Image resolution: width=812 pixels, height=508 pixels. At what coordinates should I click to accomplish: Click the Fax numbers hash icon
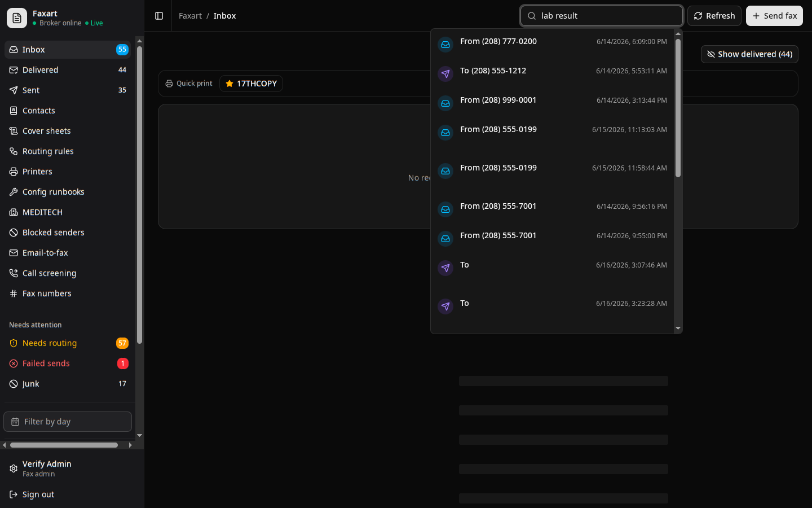click(x=14, y=294)
